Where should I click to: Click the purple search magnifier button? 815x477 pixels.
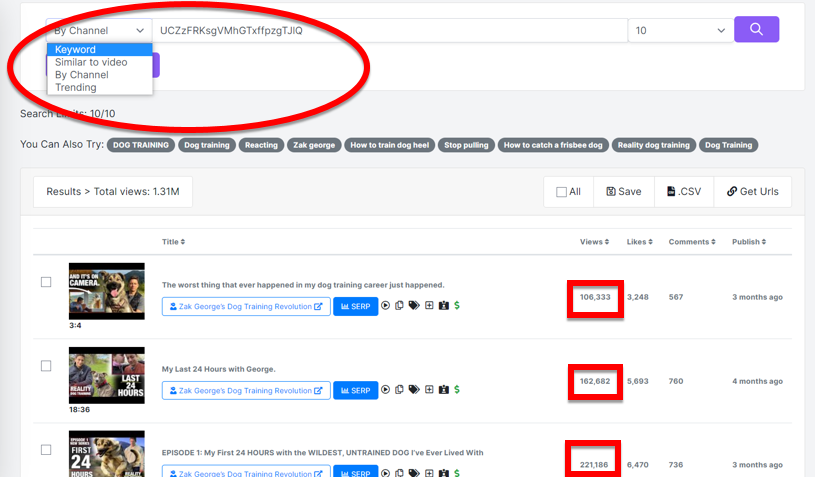pyautogui.click(x=756, y=30)
